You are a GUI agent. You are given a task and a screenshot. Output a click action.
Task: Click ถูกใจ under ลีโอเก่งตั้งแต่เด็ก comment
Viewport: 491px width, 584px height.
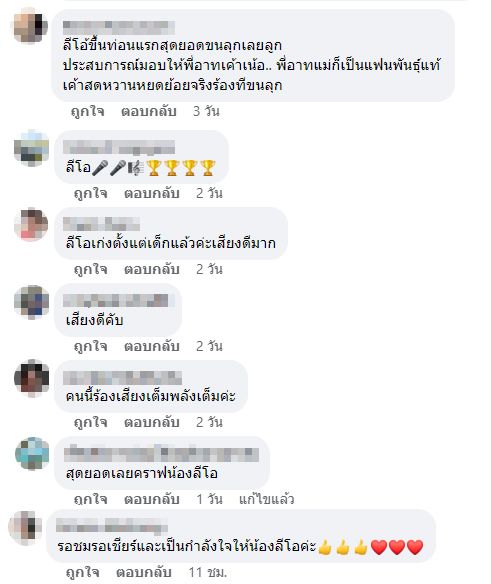[x=91, y=269]
